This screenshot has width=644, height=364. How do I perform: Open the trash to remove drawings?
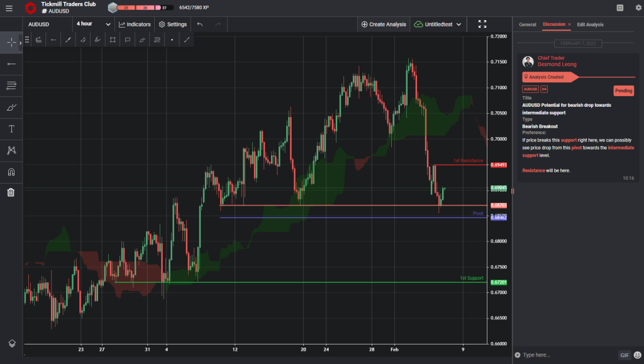coord(11,192)
